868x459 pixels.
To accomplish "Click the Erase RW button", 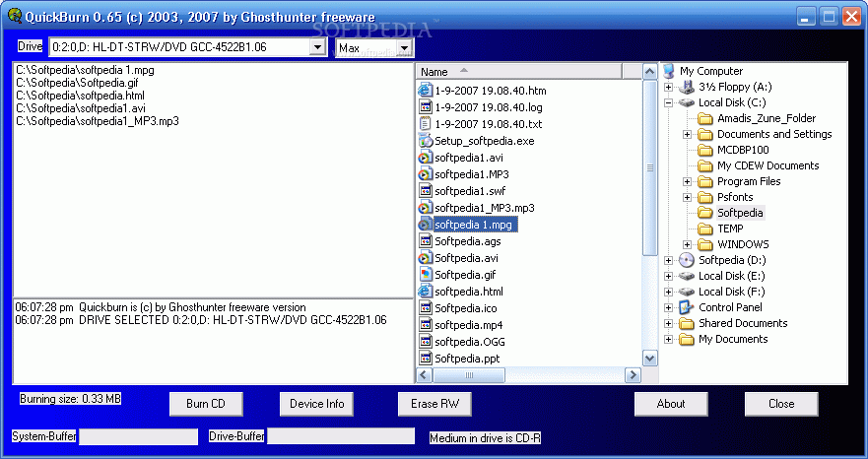I will click(x=434, y=404).
